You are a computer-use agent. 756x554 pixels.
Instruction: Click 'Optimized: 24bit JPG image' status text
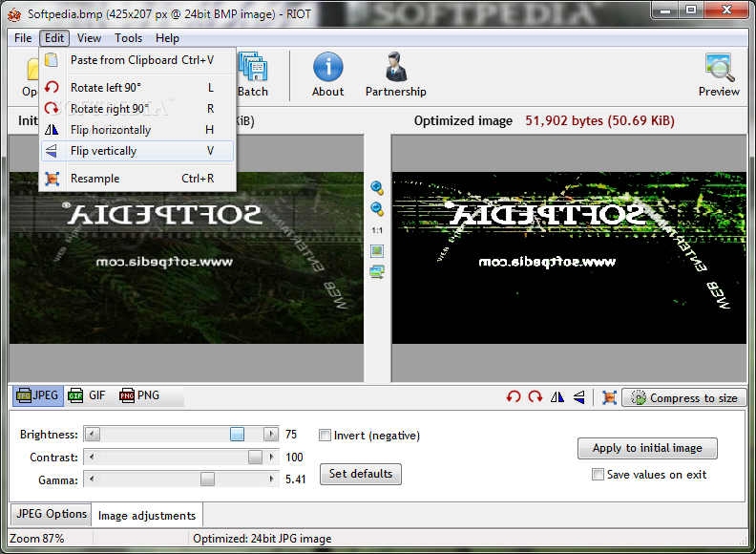[262, 539]
